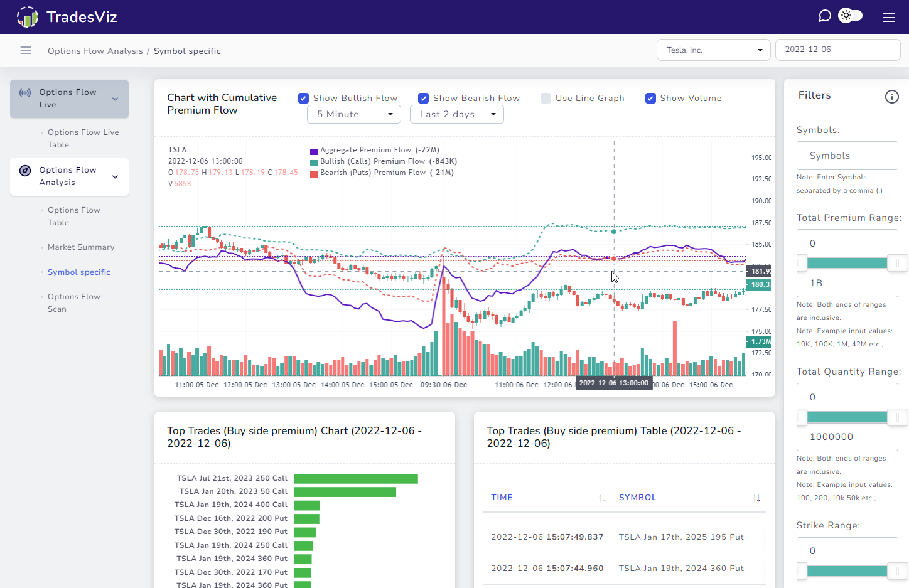Sort table by TIME column arrows
Viewport: 909px width, 588px height.
coord(603,498)
